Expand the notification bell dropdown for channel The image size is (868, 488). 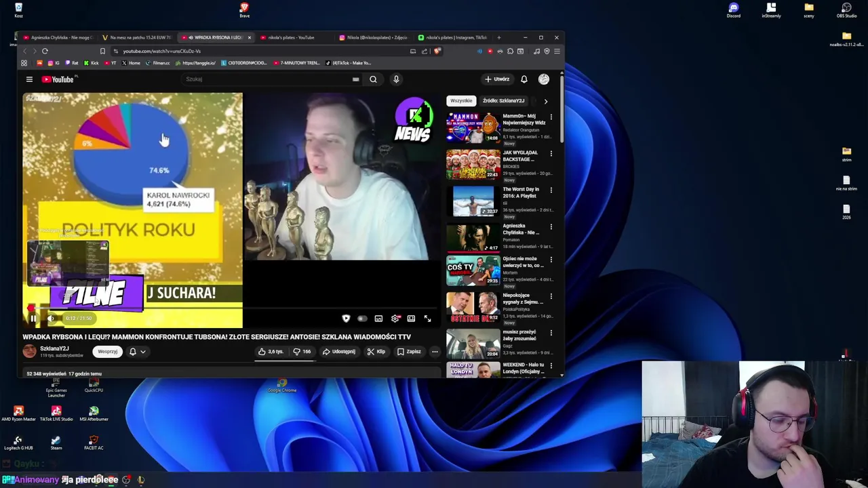(x=138, y=352)
